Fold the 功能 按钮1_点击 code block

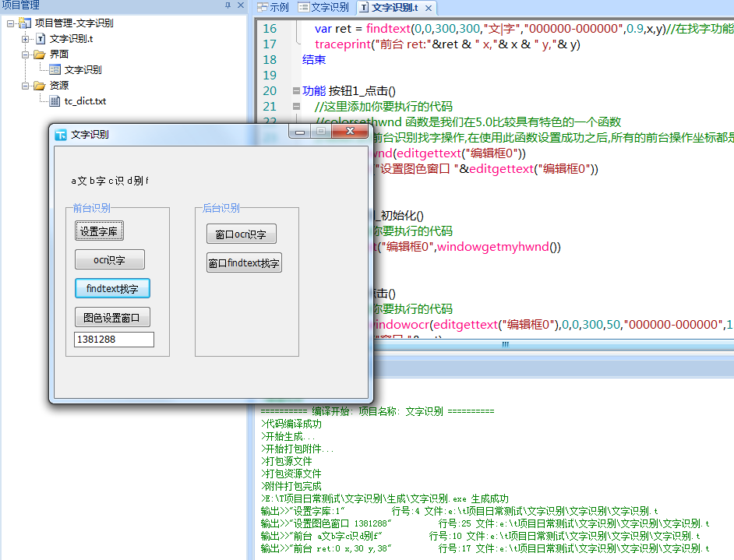point(295,91)
